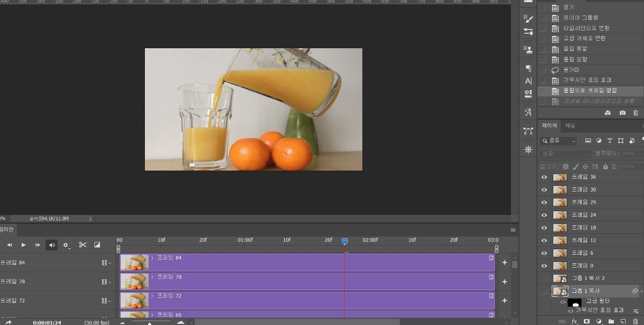Open the 종류 layer filter dropdown
This screenshot has width=644, height=325.
tap(558, 141)
